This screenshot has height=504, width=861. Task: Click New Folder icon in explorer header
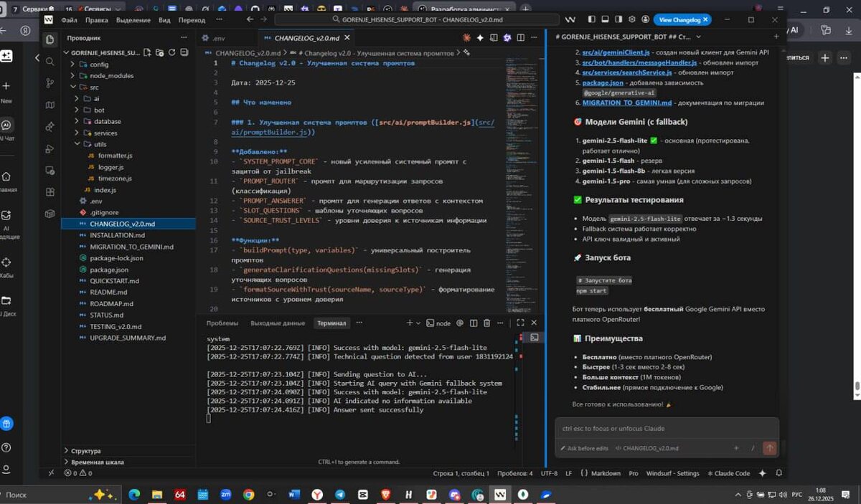coord(160,52)
